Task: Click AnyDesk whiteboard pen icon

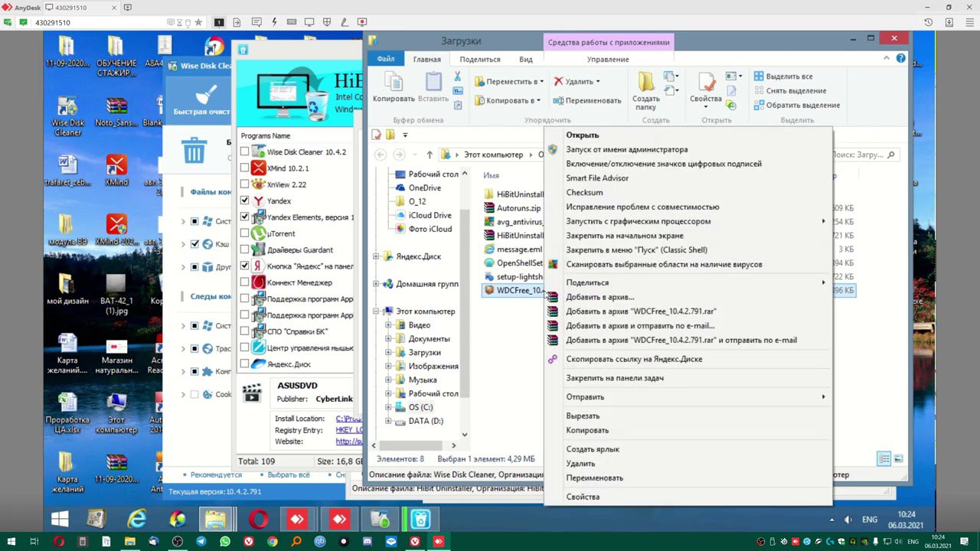Action: coord(345,22)
